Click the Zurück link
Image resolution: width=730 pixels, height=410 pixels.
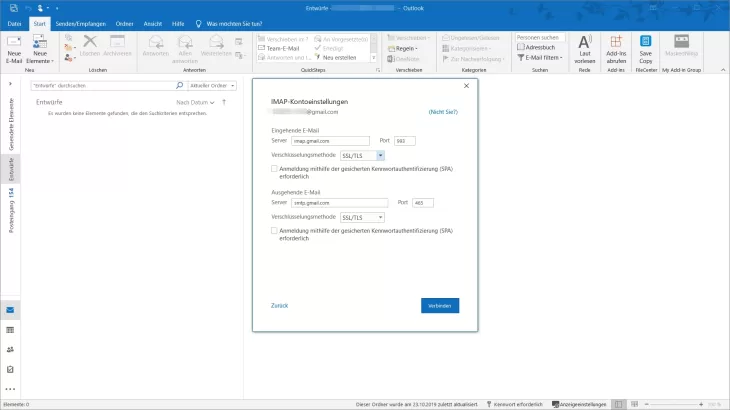coord(280,305)
